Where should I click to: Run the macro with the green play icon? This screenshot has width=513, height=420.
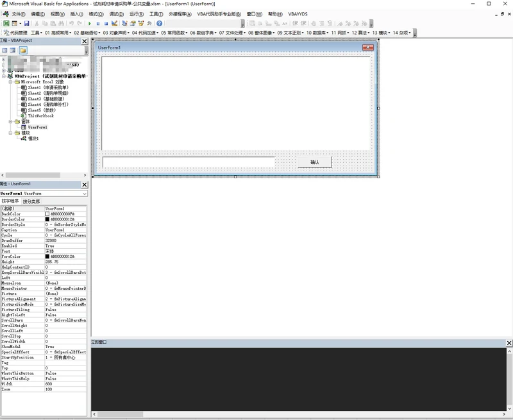(90, 24)
